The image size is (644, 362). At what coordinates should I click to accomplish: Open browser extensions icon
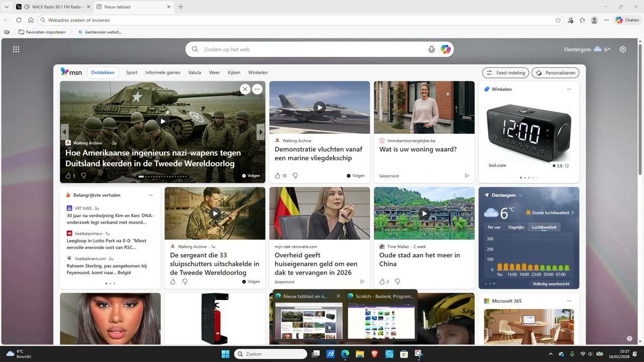pos(570,20)
